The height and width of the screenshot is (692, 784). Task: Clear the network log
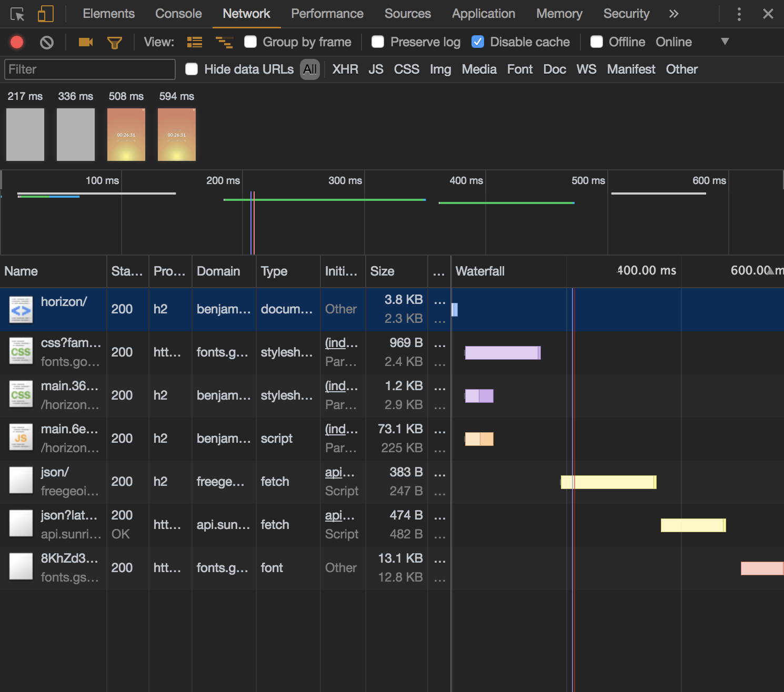point(47,42)
